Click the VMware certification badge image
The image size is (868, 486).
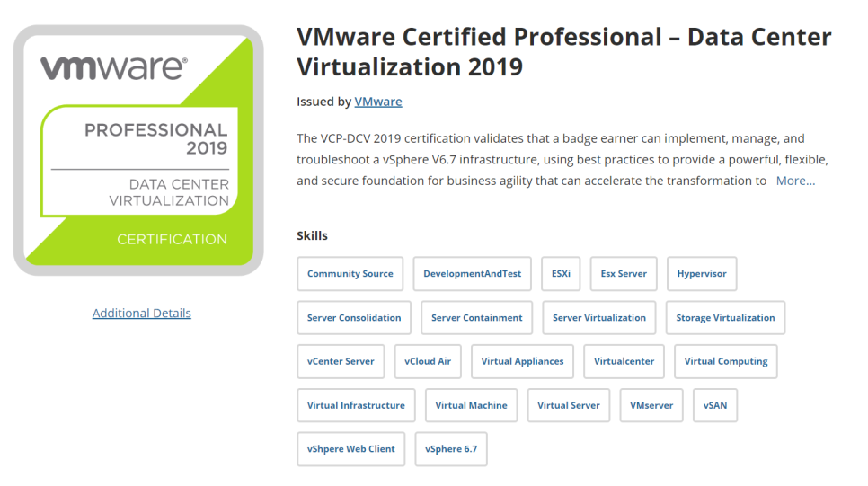click(x=138, y=150)
